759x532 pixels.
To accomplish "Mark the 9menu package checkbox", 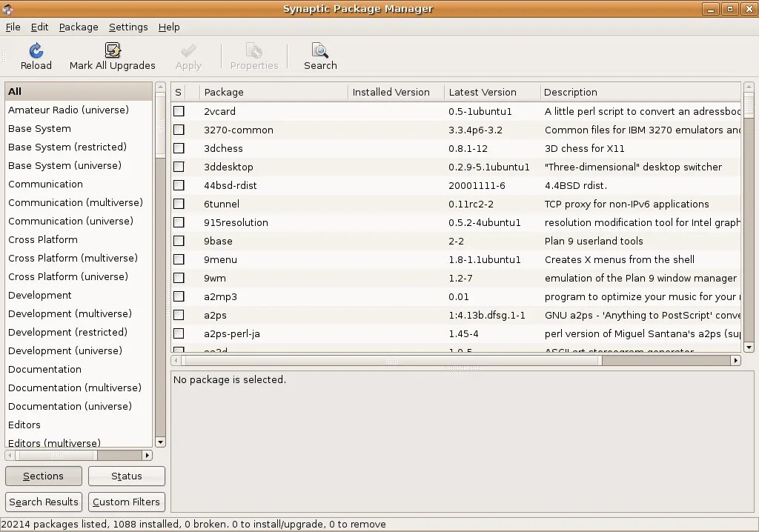I will pos(179,259).
